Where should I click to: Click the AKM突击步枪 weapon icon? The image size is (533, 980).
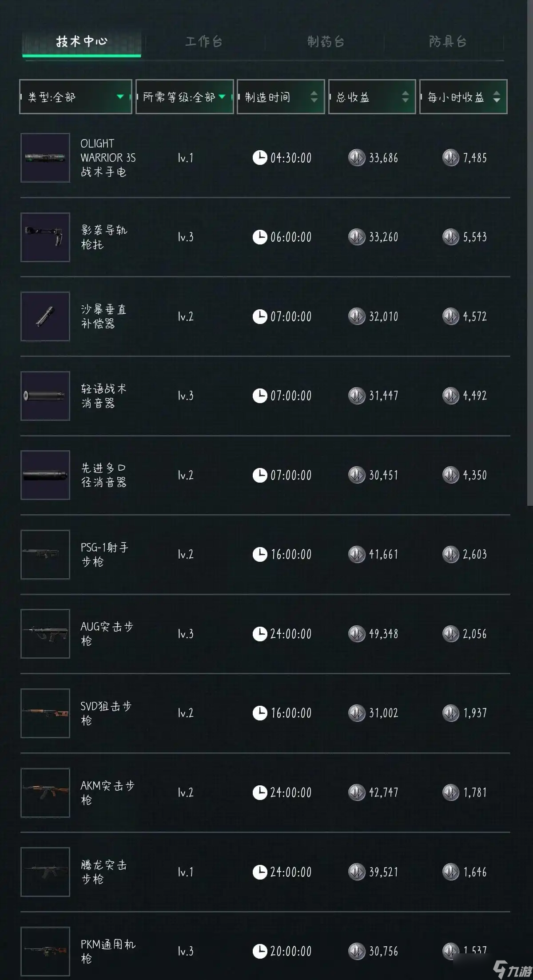coord(45,792)
